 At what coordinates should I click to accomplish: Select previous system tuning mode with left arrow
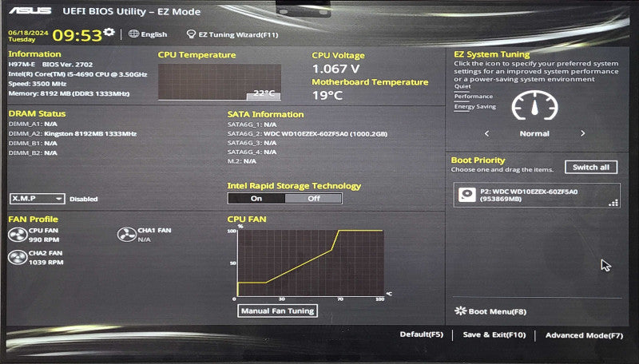pyautogui.click(x=486, y=133)
